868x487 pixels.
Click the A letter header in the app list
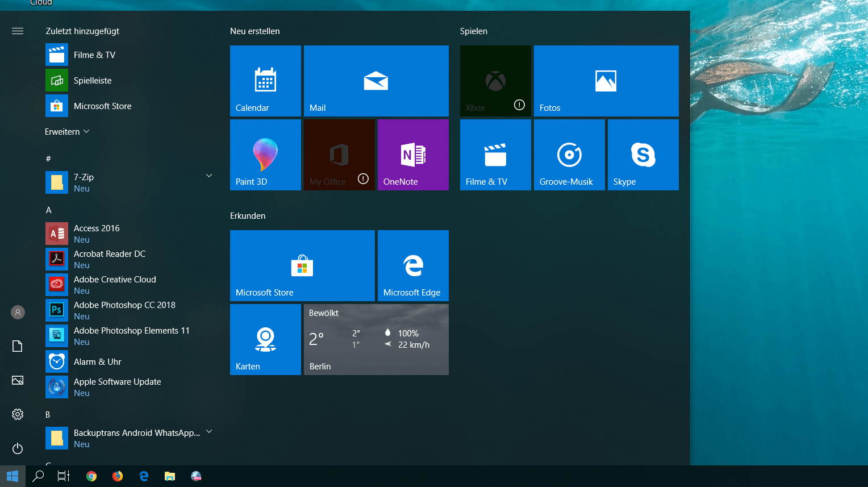[49, 210]
